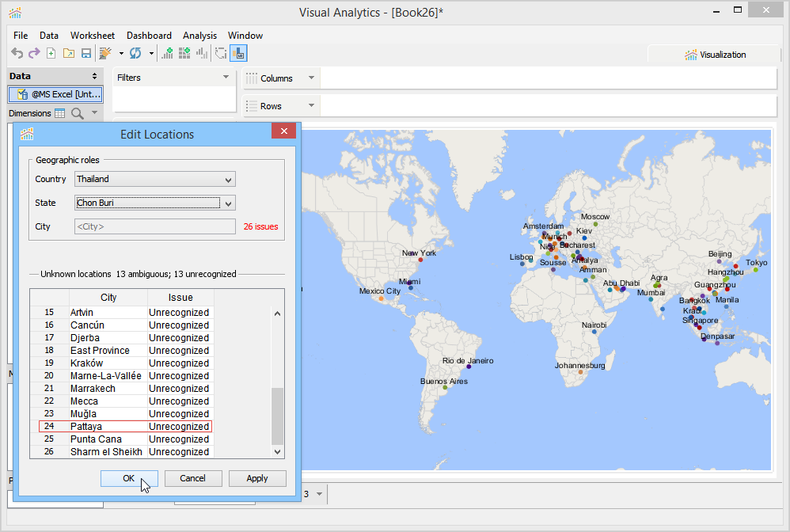Screen dimensions: 790x532
Task: Click the Visual Analytics app logo in title bar
Action: tap(15, 13)
